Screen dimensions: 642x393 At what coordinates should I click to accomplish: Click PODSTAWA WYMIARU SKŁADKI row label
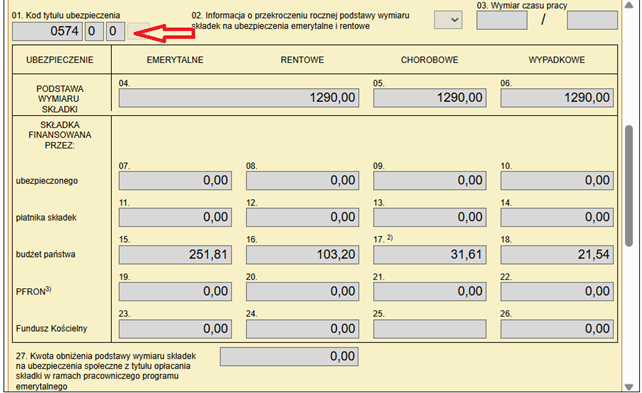tap(60, 99)
